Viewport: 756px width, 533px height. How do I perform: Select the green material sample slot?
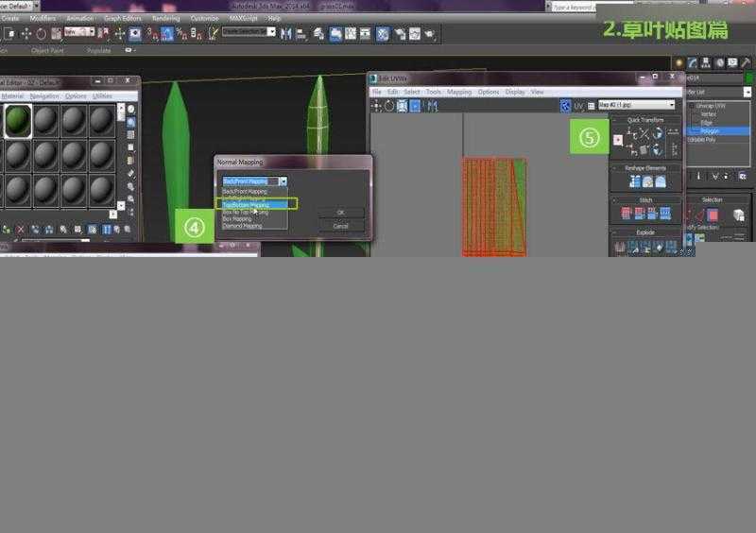tap(18, 121)
